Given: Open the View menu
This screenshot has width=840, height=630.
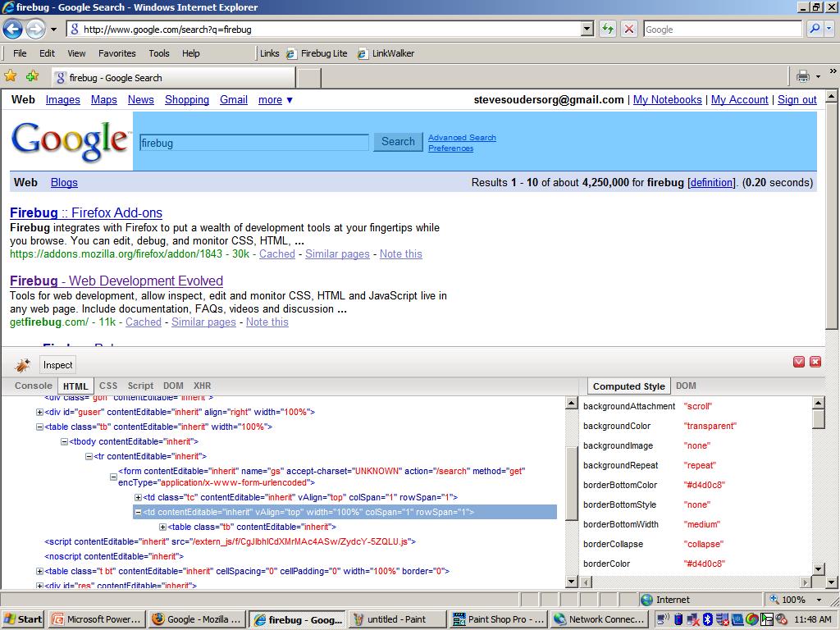Looking at the screenshot, I should 76,53.
